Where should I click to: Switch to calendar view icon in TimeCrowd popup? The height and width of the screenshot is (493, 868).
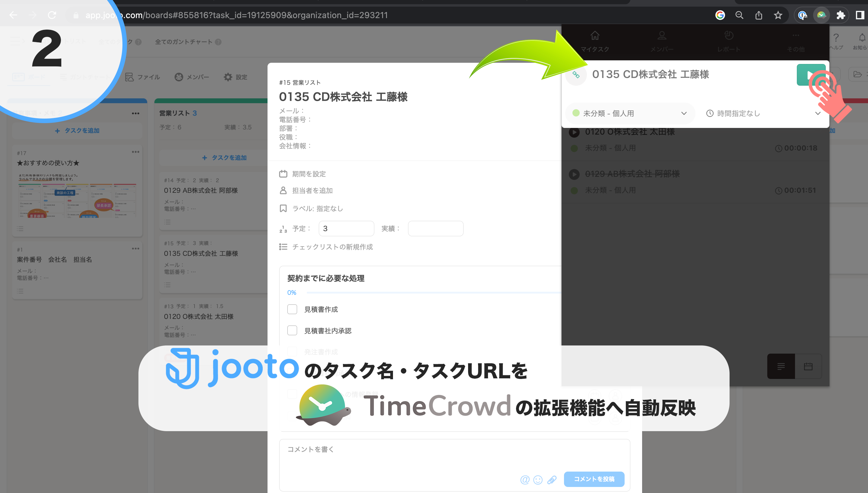[808, 366]
